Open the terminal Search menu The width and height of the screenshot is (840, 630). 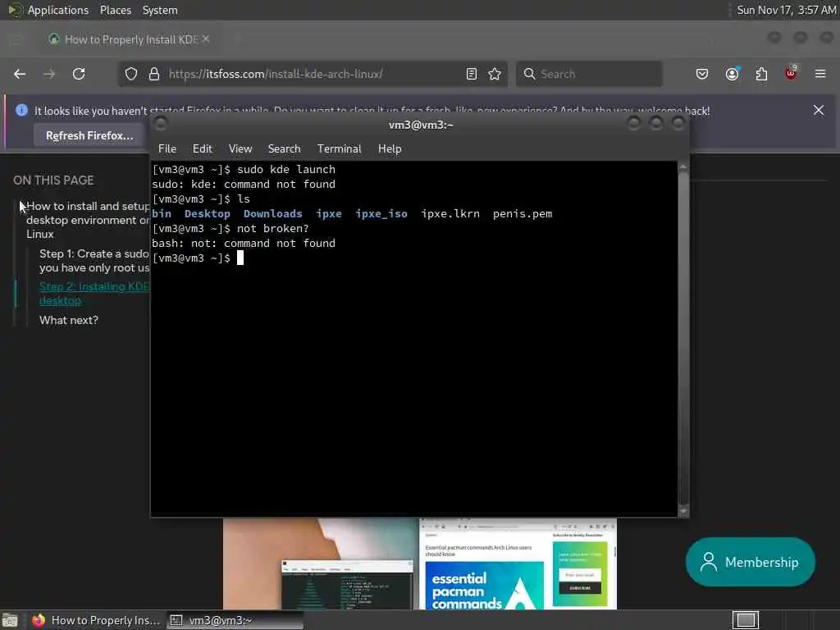click(284, 149)
